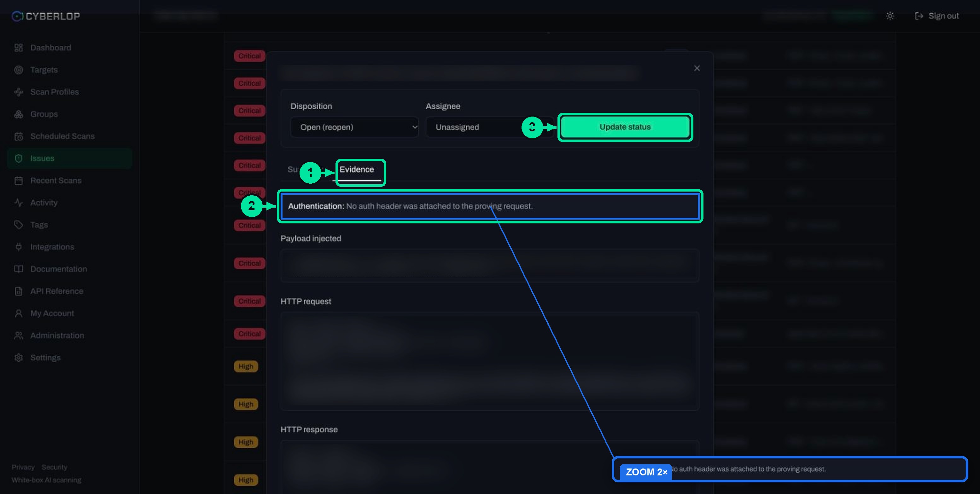Click the Update status button

pyautogui.click(x=625, y=127)
